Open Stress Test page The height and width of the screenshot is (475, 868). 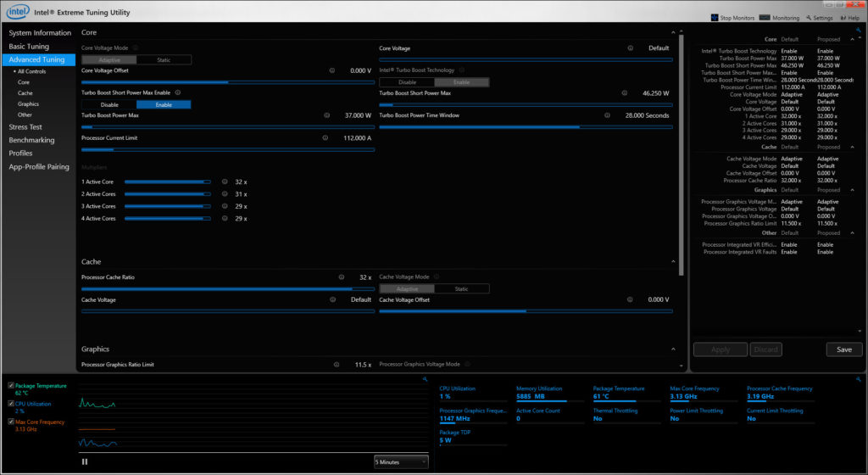(25, 126)
